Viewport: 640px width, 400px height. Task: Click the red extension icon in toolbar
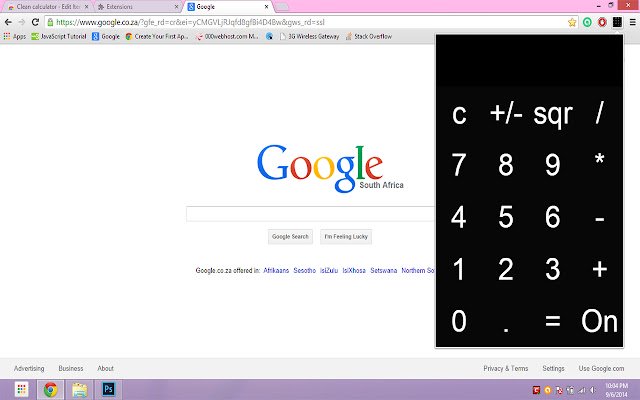pyautogui.click(x=602, y=22)
